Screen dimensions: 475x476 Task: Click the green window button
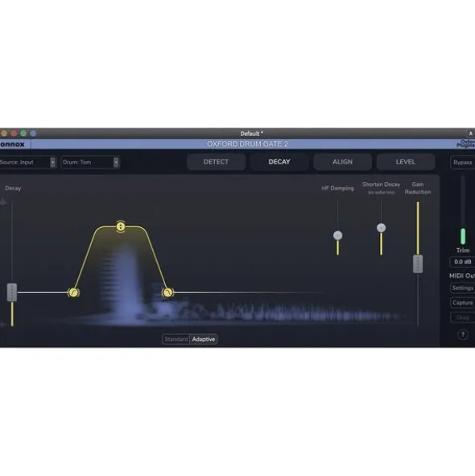pos(23,133)
